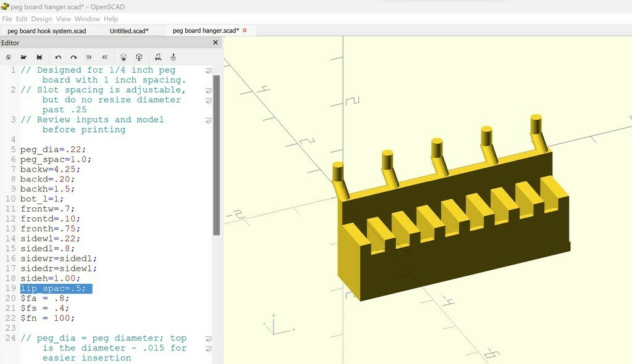632x364 pixels.
Task: Undo the last edit
Action: 58,57
